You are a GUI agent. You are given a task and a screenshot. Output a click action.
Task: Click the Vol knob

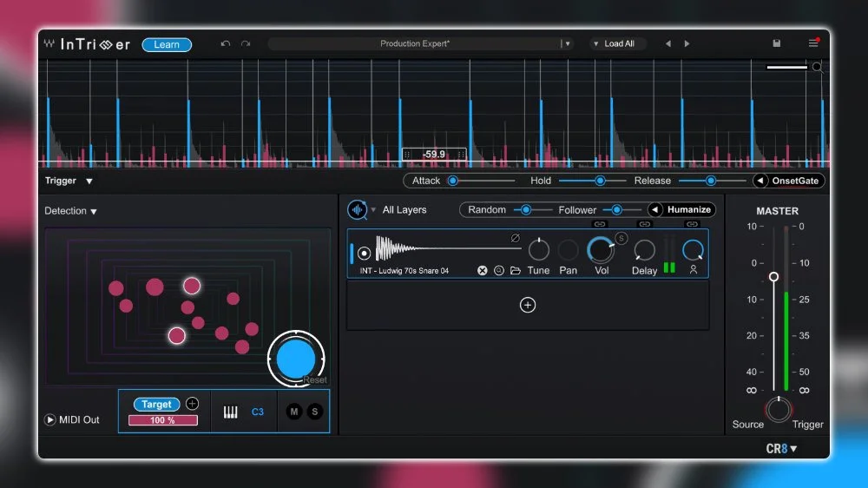coord(601,250)
